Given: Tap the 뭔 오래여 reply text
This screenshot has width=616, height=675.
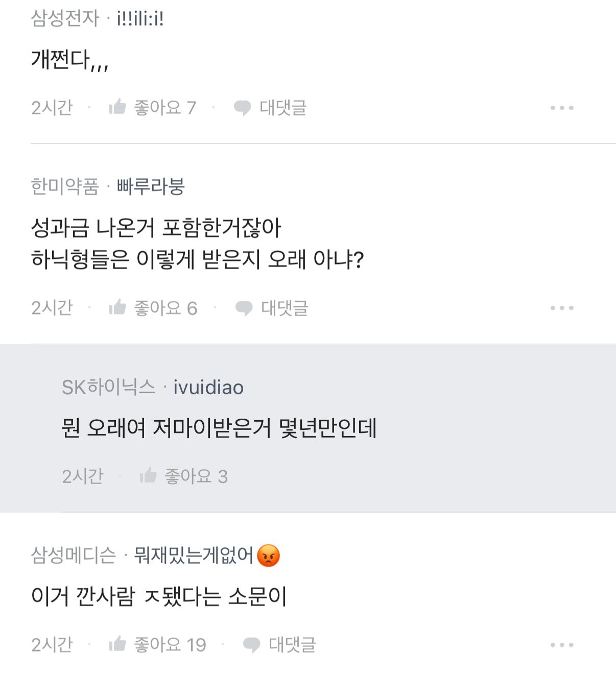Looking at the screenshot, I should [x=219, y=428].
